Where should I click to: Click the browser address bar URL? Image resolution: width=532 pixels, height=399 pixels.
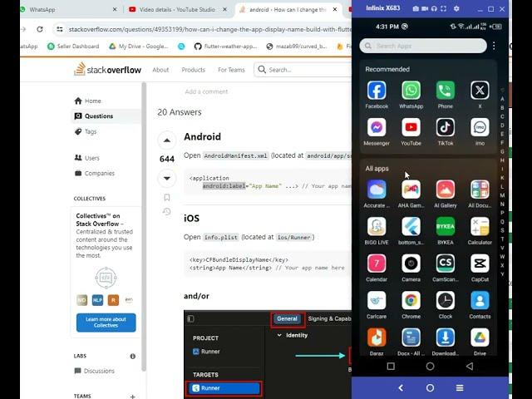coord(209,29)
